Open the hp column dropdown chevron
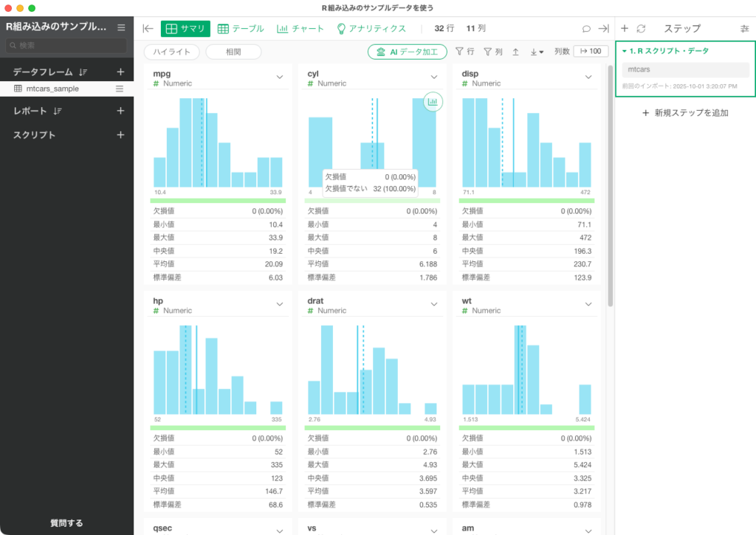 tap(280, 304)
